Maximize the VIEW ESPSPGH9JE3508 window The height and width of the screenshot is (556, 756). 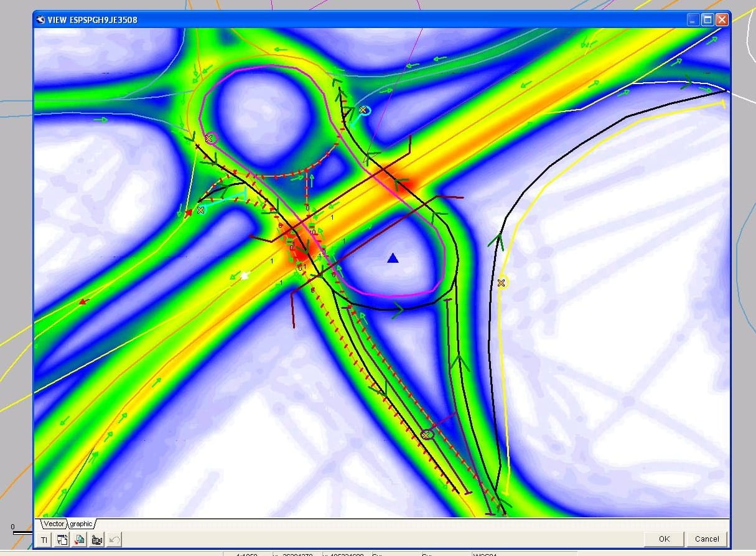pos(707,20)
